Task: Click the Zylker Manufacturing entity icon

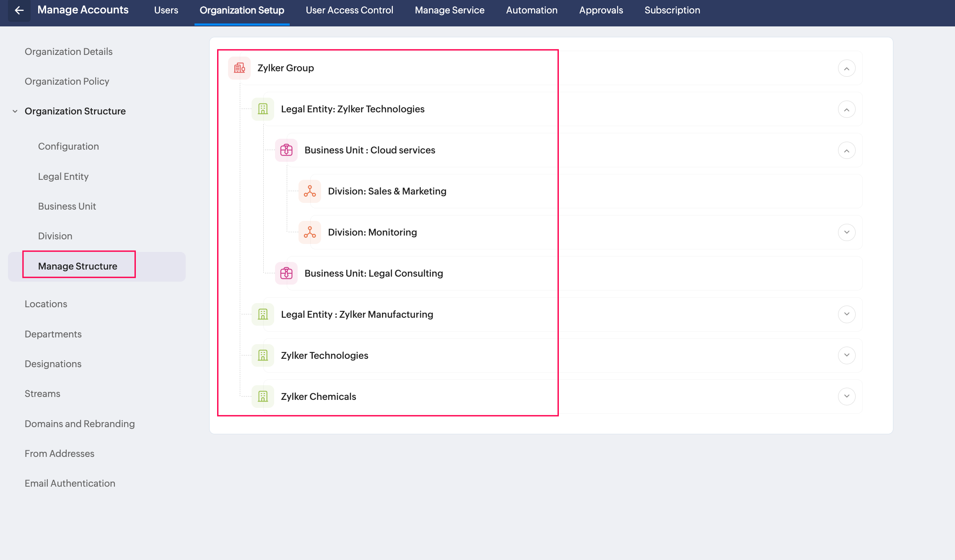Action: (263, 314)
